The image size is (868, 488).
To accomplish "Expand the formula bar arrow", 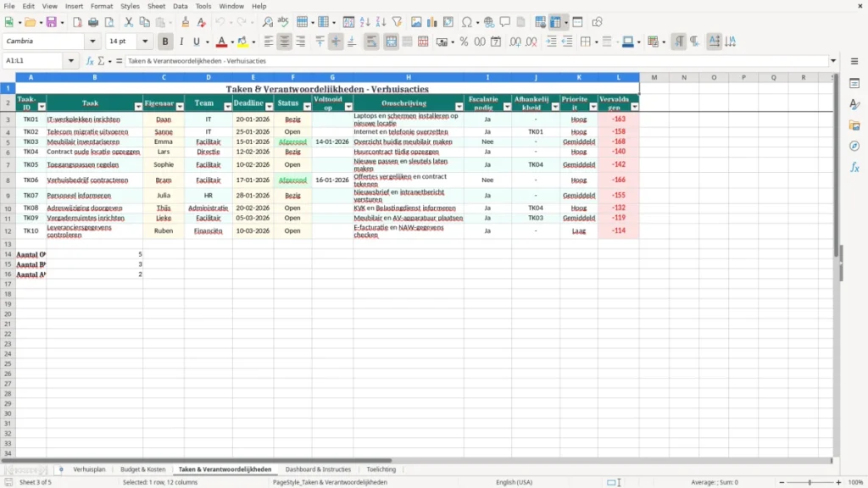I will click(x=833, y=61).
